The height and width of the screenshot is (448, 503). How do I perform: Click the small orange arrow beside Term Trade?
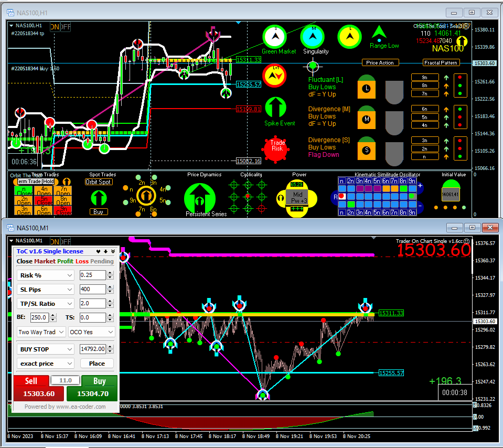[x=67, y=182]
